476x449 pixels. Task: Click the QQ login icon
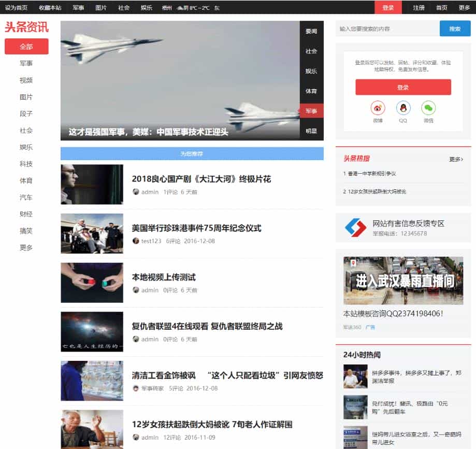tap(403, 108)
